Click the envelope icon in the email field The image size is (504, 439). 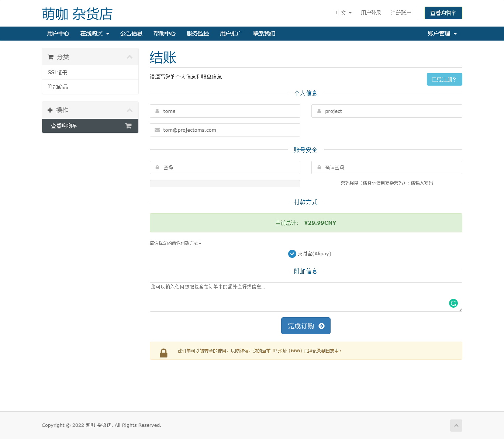point(158,130)
